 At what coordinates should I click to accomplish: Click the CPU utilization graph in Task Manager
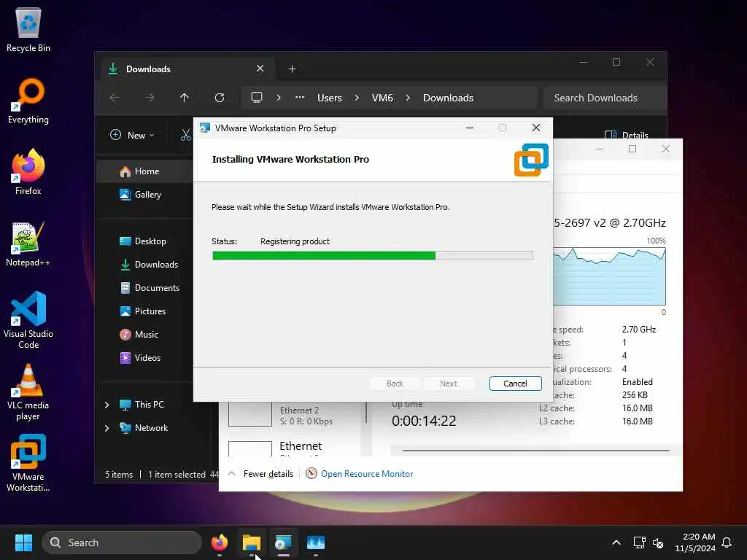[x=609, y=276]
